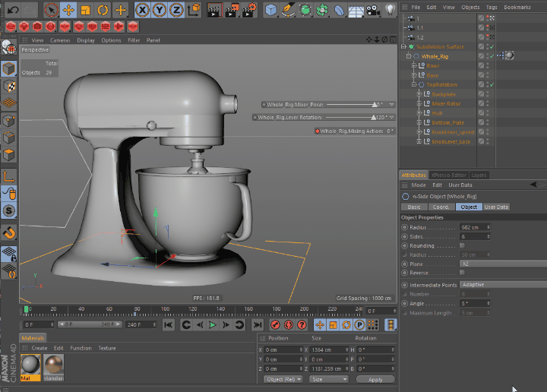Image resolution: width=547 pixels, height=392 pixels.
Task: Select the standard material thumbnail
Action: [x=54, y=365]
